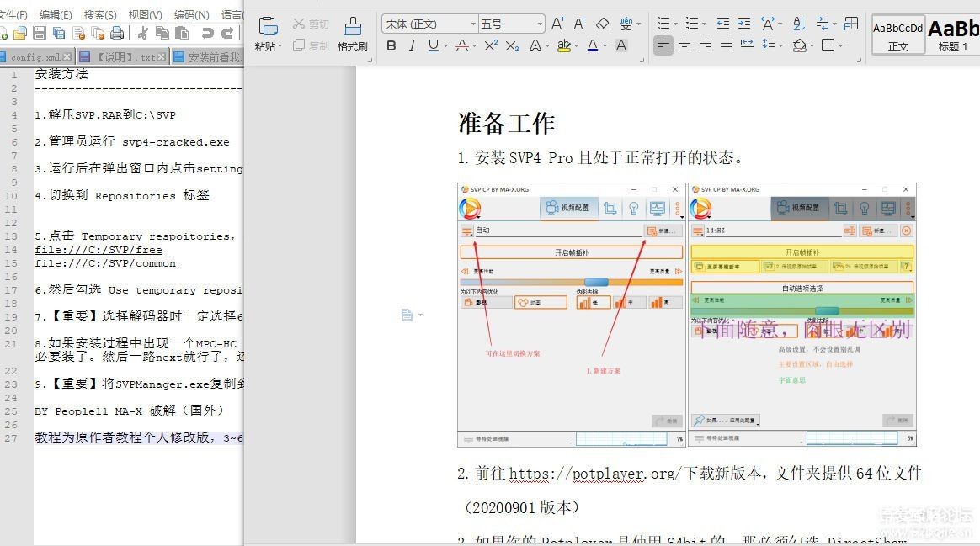
Task: Click the Increase Indent icon
Action: (744, 24)
